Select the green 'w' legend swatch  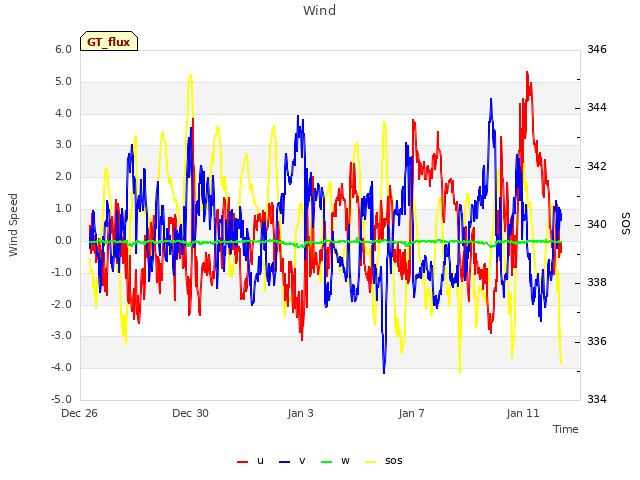tap(327, 462)
